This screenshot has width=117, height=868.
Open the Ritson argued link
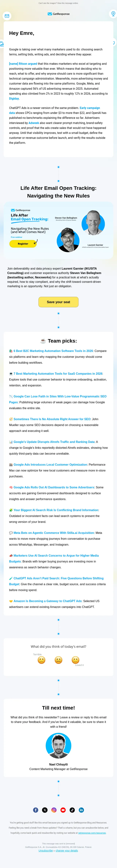[23, 64]
